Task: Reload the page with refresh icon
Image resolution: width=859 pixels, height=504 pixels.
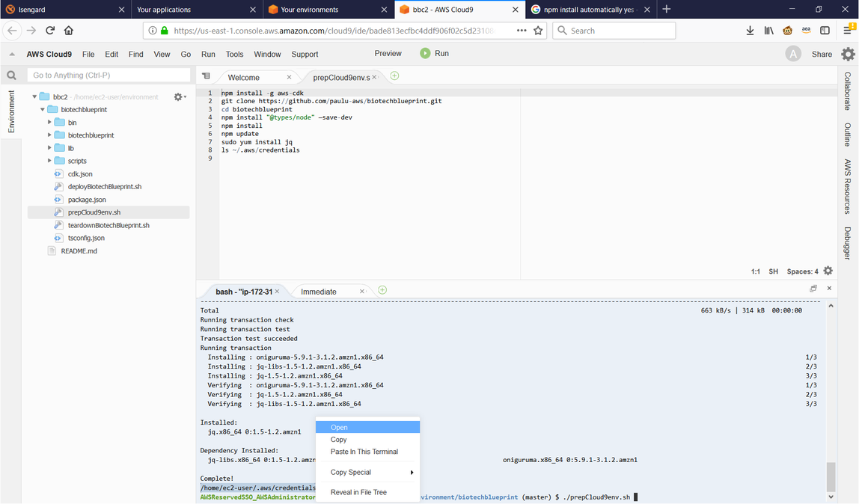Action: click(x=50, y=31)
